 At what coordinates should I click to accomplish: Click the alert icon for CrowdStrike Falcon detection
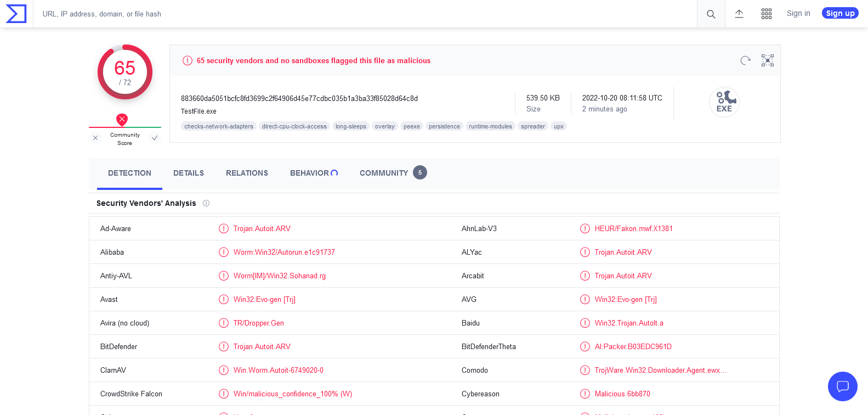tap(224, 394)
